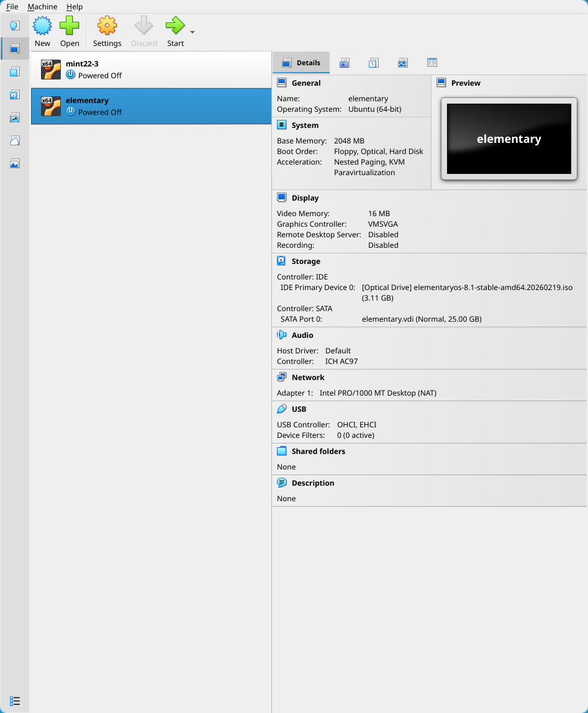Viewport: 588px width, 713px height.
Task: Open the File menu
Action: point(12,6)
